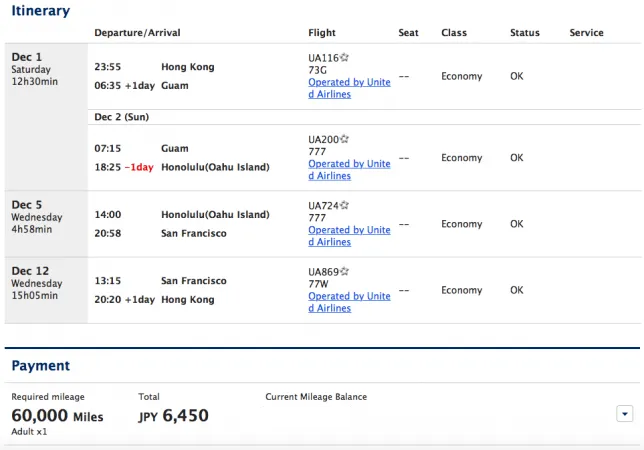Click the star icon beside UA869
644x450 pixels.
(344, 271)
